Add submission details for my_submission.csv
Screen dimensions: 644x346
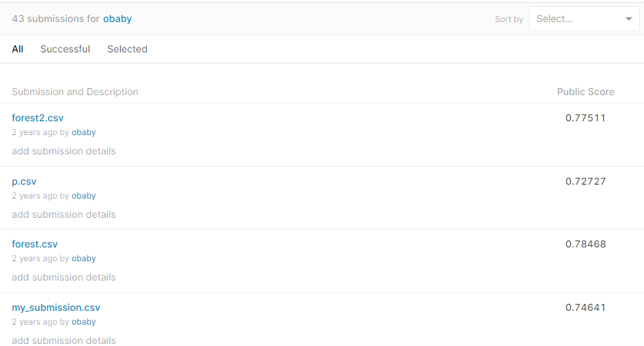tap(63, 340)
